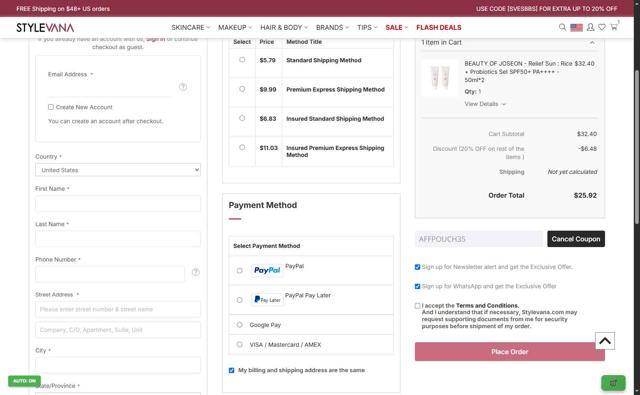The width and height of the screenshot is (640, 395).
Task: Choose PayPal as payment method
Action: (240, 271)
